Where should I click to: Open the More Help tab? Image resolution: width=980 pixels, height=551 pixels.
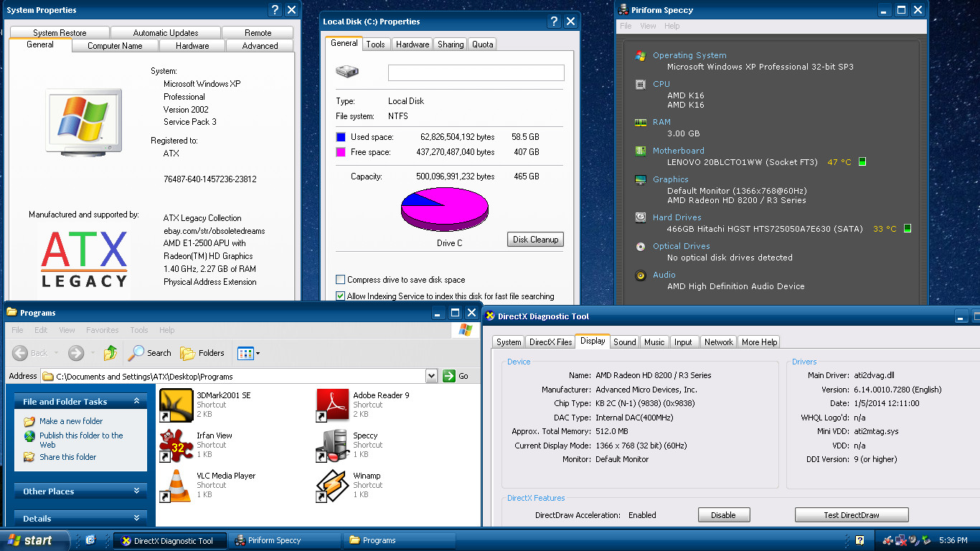click(x=760, y=342)
